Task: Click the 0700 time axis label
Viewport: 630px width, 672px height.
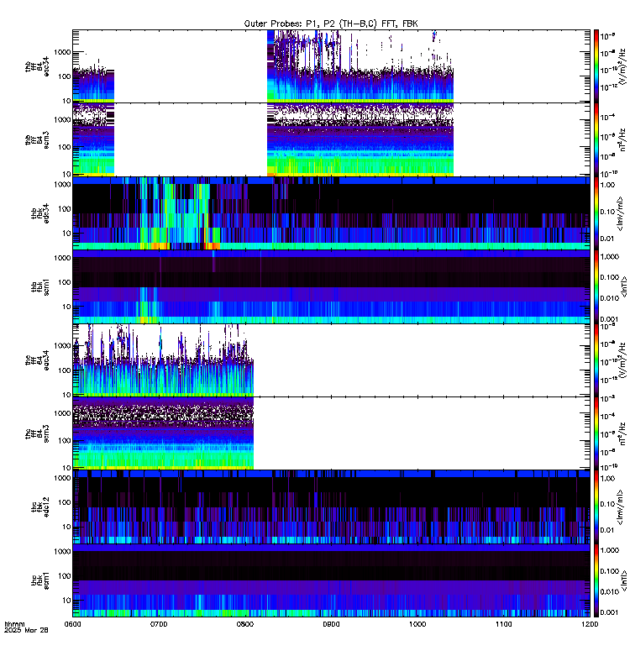Action: (159, 624)
